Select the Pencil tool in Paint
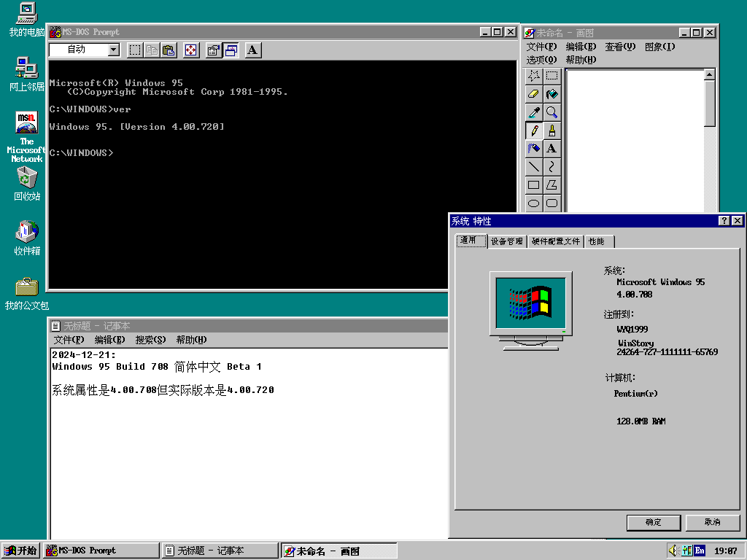The width and height of the screenshot is (747, 560). (534, 131)
